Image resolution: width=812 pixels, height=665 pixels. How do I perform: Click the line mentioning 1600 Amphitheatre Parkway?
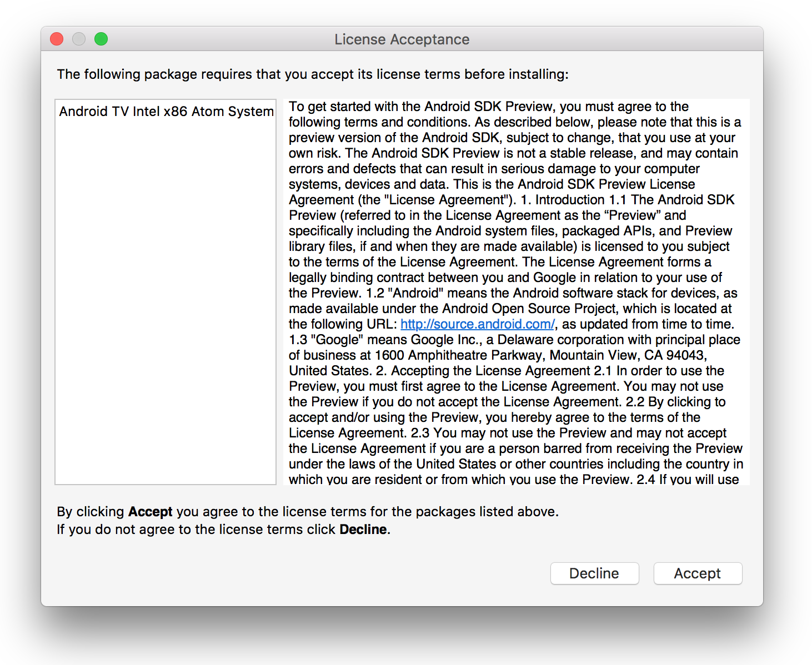tap(498, 355)
